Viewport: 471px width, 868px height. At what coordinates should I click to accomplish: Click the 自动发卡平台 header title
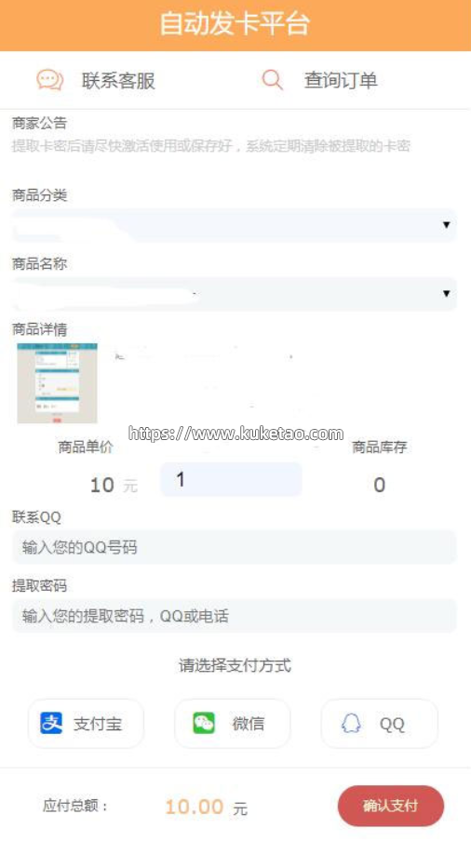[x=235, y=25]
